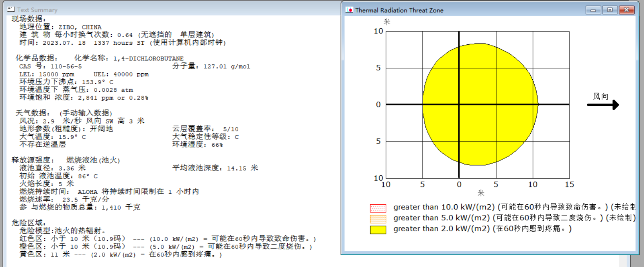The height and width of the screenshot is (267, 644).
Task: Click the yellow zone 黄色区 11 米 line
Action: point(121,254)
